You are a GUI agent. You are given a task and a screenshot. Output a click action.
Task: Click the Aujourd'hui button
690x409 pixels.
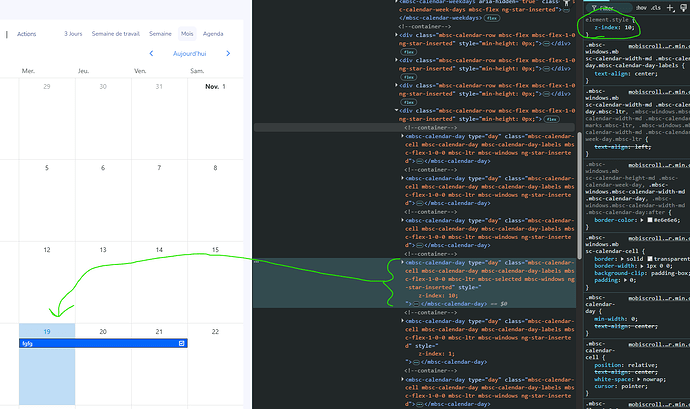click(190, 52)
